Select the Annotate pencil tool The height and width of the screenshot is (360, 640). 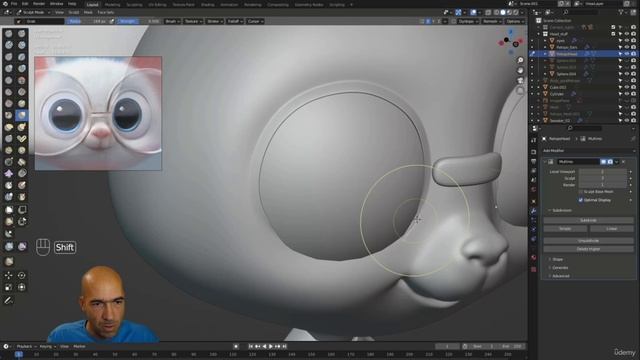[9, 301]
